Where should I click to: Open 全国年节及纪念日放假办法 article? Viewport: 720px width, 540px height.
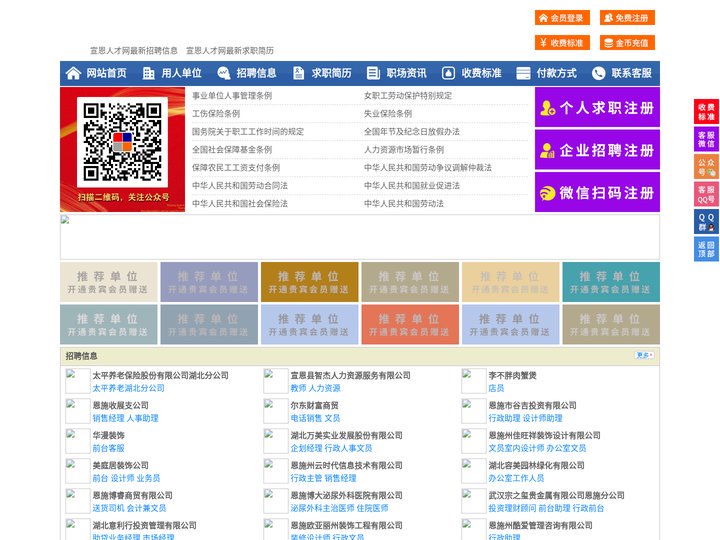pyautogui.click(x=412, y=131)
